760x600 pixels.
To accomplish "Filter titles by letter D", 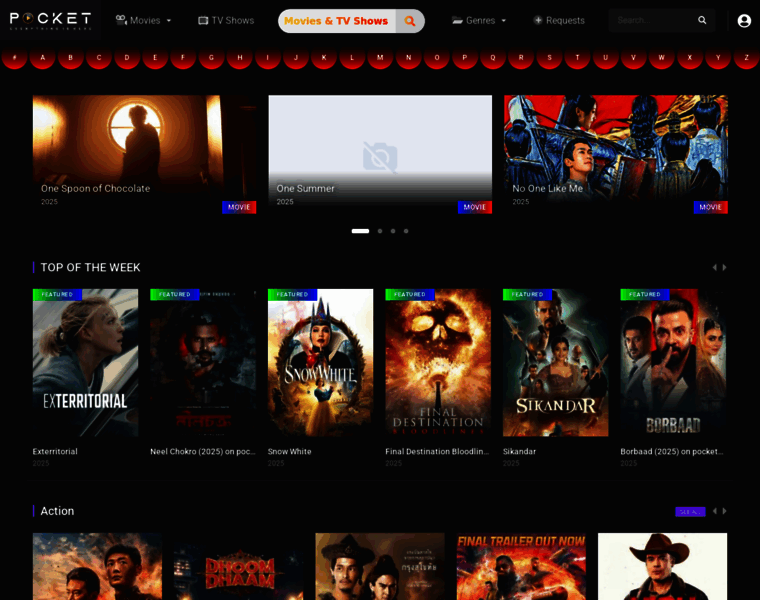I will pos(127,57).
